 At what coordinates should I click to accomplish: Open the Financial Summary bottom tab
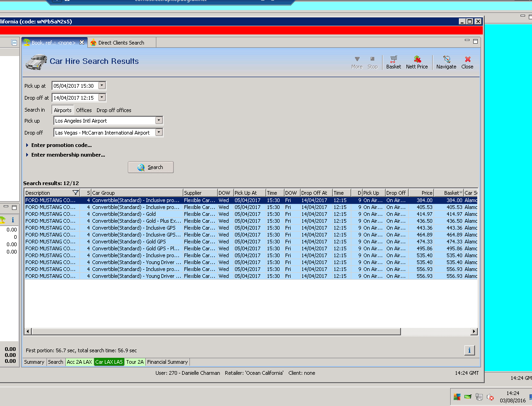167,362
